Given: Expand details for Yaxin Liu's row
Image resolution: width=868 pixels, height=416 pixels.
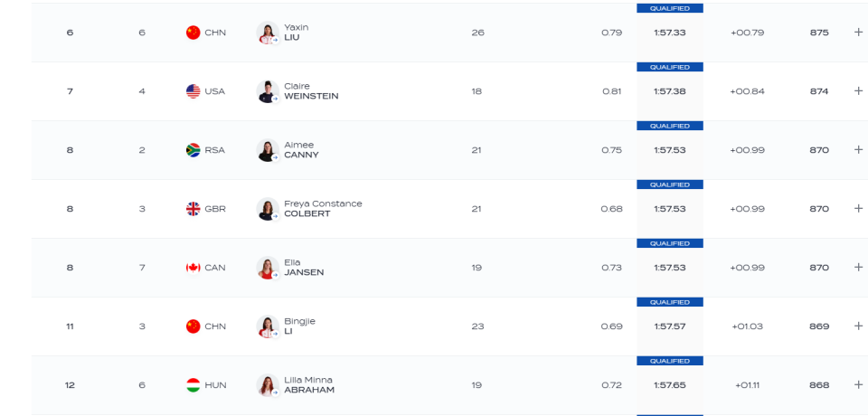Looking at the screenshot, I should (x=858, y=33).
